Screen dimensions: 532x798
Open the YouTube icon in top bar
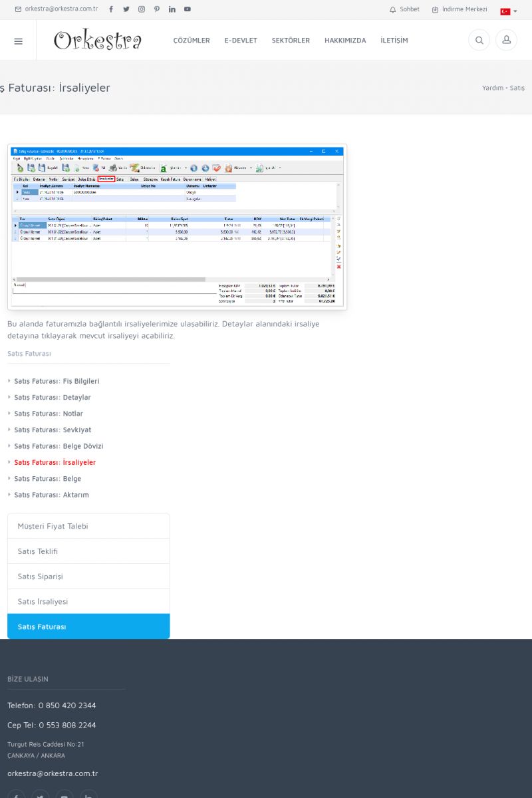(x=188, y=9)
